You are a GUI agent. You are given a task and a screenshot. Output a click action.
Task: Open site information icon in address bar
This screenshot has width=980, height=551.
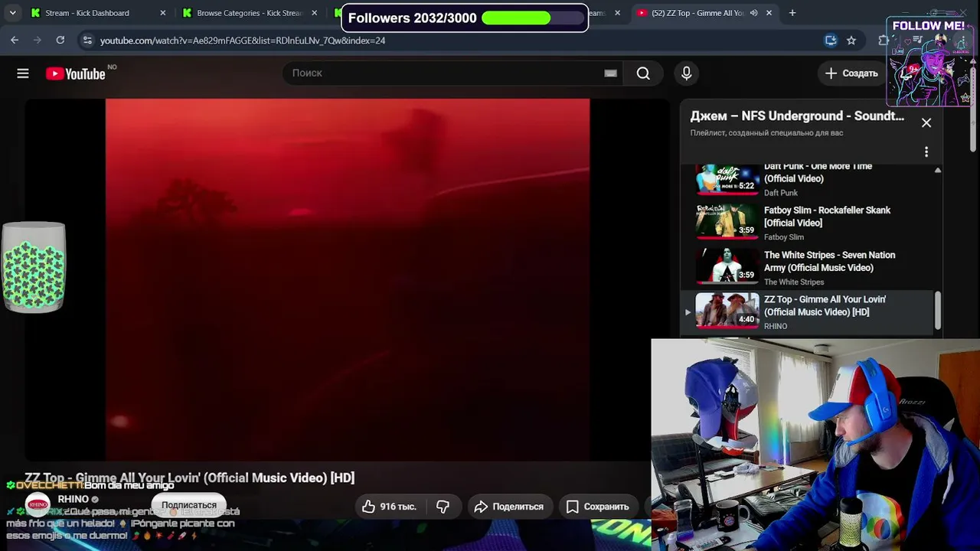[x=87, y=40]
